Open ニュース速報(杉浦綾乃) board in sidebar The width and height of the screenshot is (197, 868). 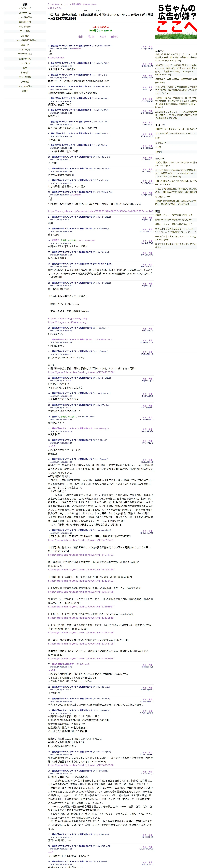coord(25,41)
